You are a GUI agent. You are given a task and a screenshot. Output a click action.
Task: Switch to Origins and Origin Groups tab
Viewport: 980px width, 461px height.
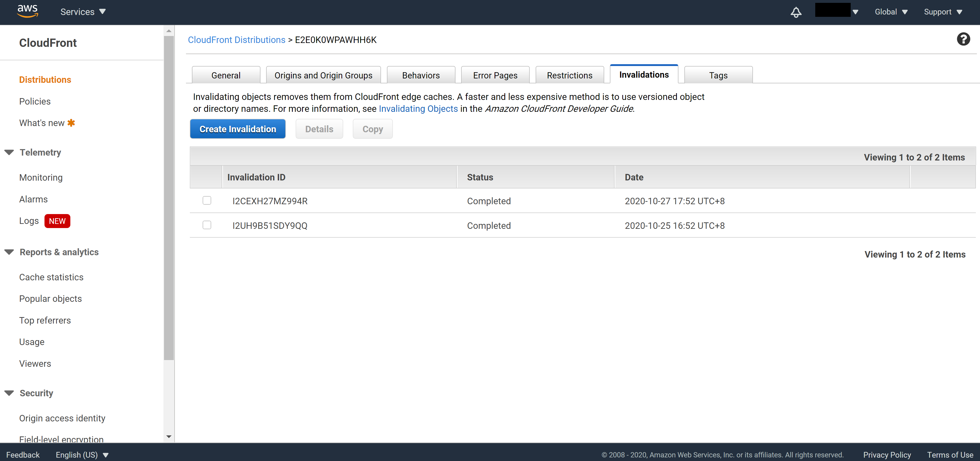pos(323,75)
